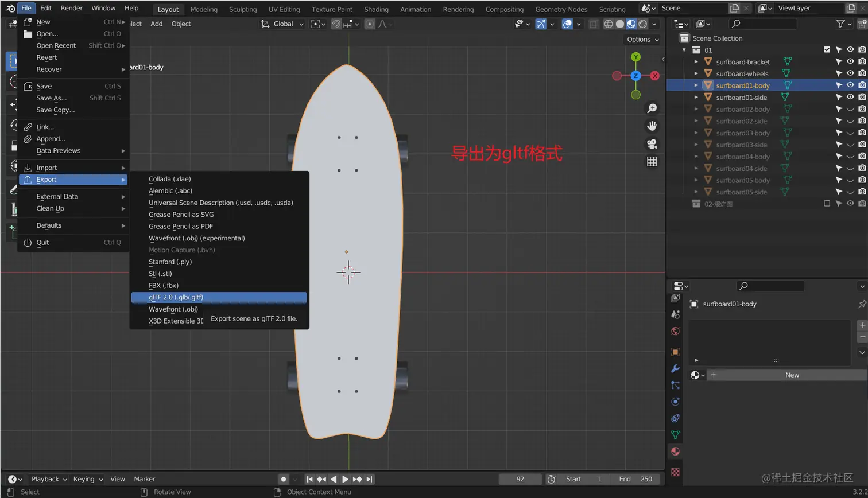This screenshot has width=868, height=498.
Task: Switch perspective/orthographic with the grid gizmo
Action: point(652,162)
